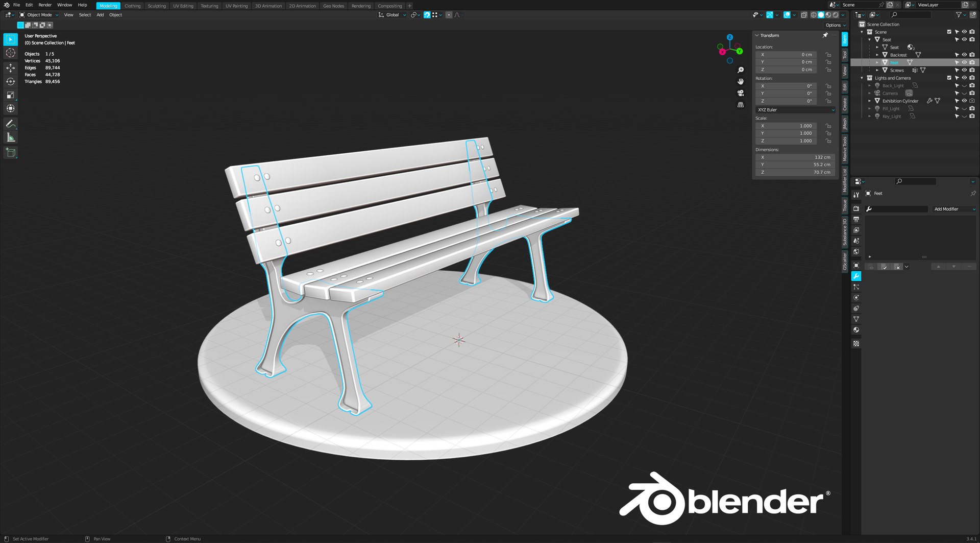Viewport: 980px width, 543px height.
Task: Open the Texture properties tab icon
Action: [856, 344]
